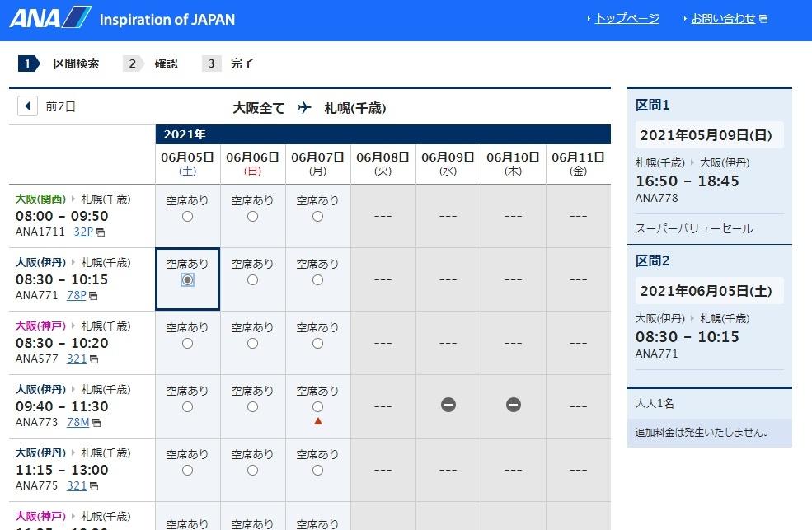Image resolution: width=812 pixels, height=530 pixels.
Task: Click the unavailable icon for ANA773 on 06月10日
Action: 513,405
